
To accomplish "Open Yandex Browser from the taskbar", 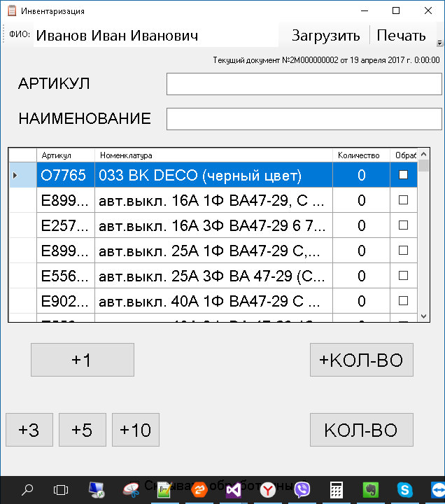I will [x=267, y=490].
